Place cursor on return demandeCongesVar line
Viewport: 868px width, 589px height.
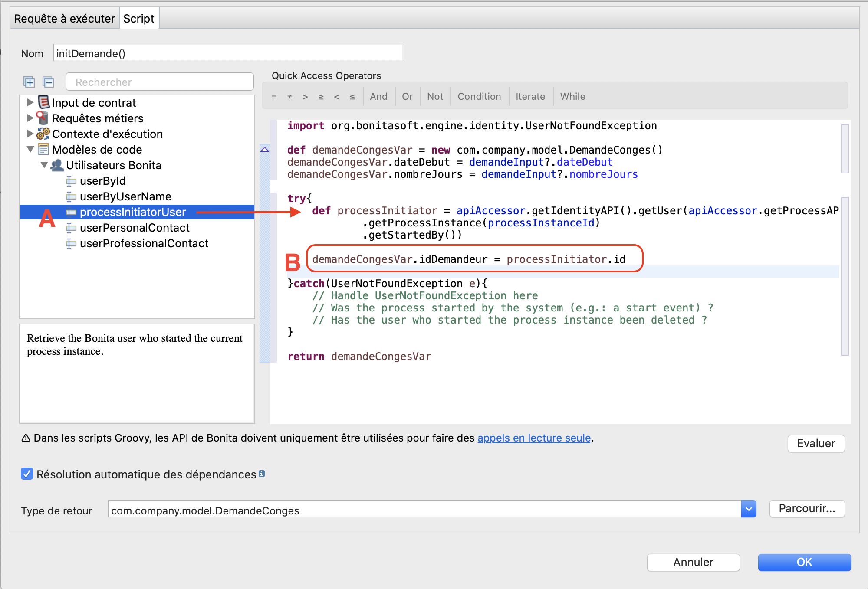pyautogui.click(x=359, y=357)
